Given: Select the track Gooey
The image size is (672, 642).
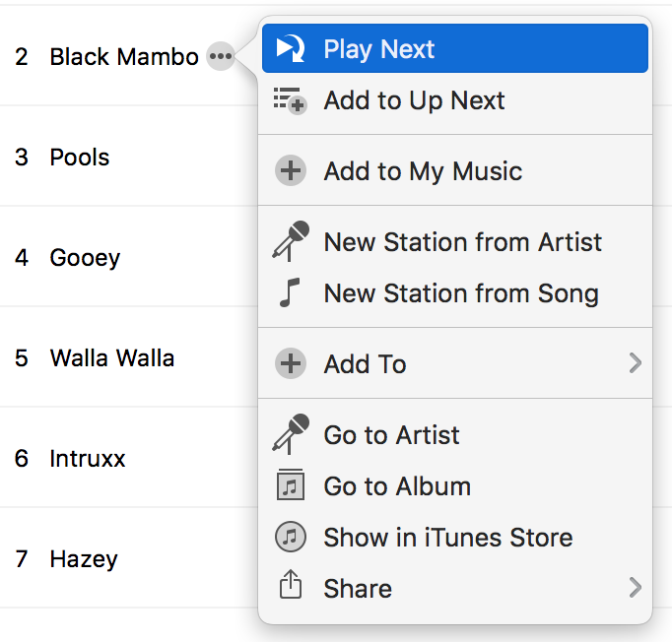Looking at the screenshot, I should pos(85,258).
